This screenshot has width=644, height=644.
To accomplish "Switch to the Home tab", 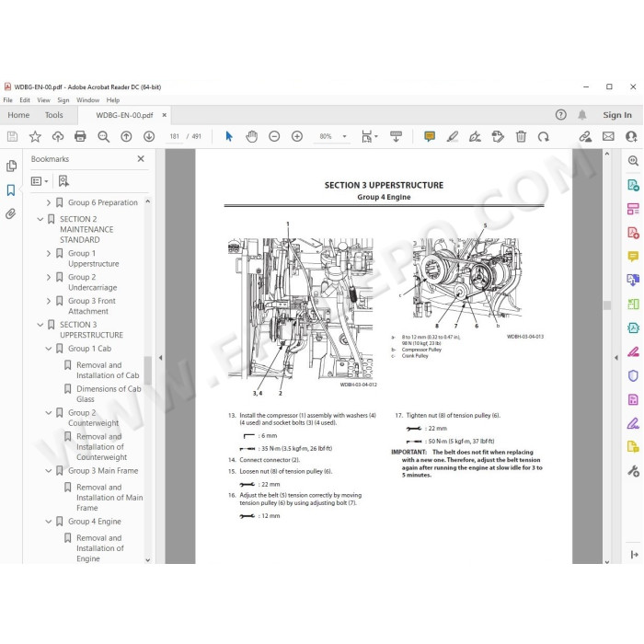I will click(x=18, y=115).
